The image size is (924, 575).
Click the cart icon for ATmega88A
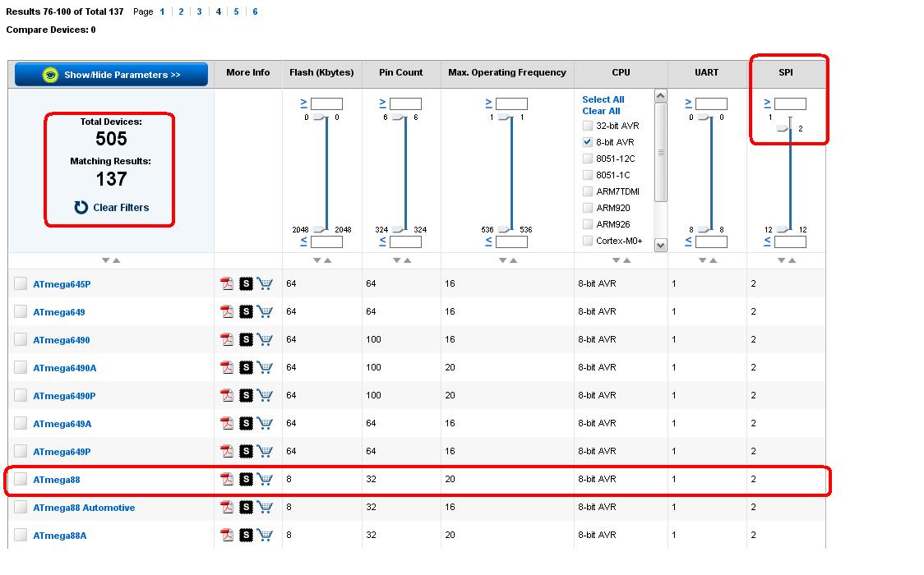(266, 535)
